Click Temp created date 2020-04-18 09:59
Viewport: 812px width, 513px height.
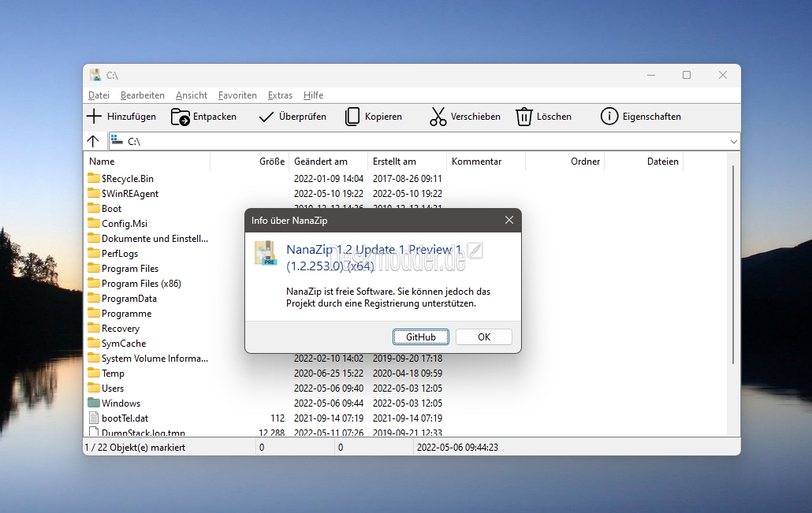407,374
